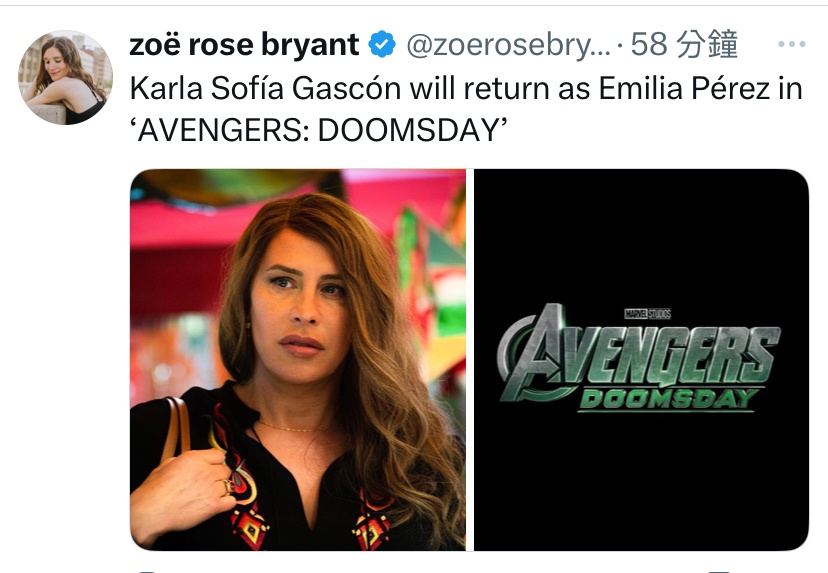Click the display name zoë rose bryant
Image resolution: width=828 pixels, height=573 pixels.
(x=245, y=45)
